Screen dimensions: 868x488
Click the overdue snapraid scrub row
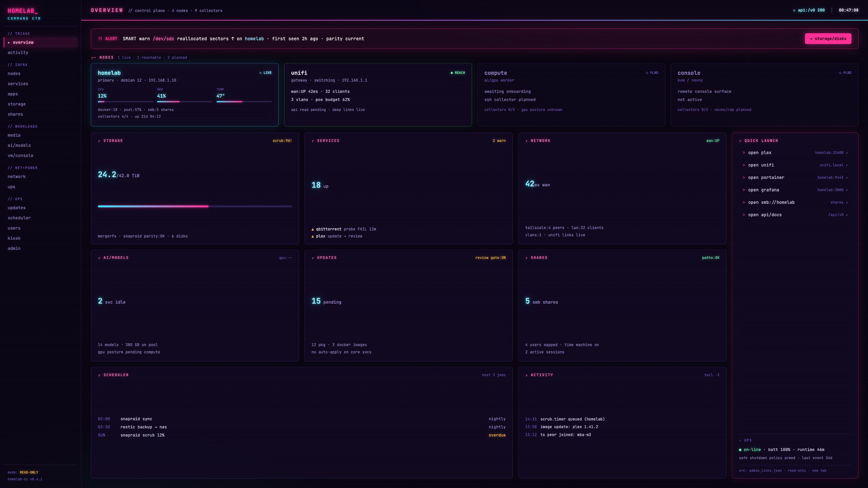click(302, 435)
